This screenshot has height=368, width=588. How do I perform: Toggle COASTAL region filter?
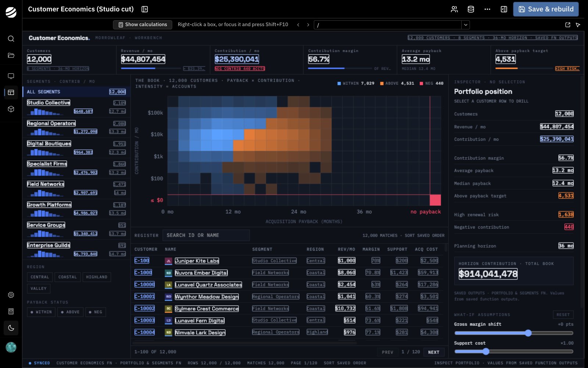[x=68, y=277]
